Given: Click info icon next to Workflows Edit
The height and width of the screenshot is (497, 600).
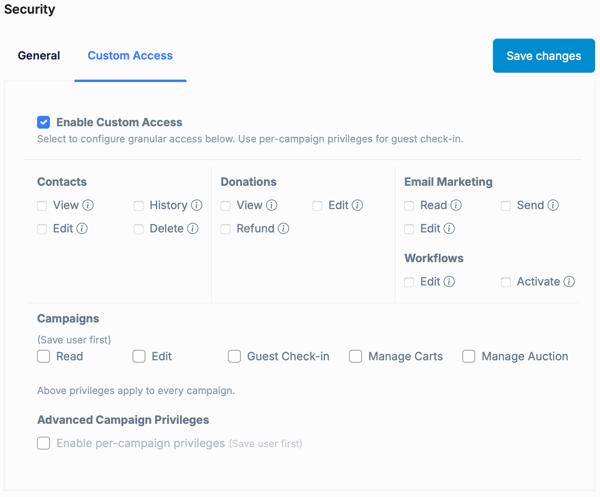Looking at the screenshot, I should tap(449, 282).
